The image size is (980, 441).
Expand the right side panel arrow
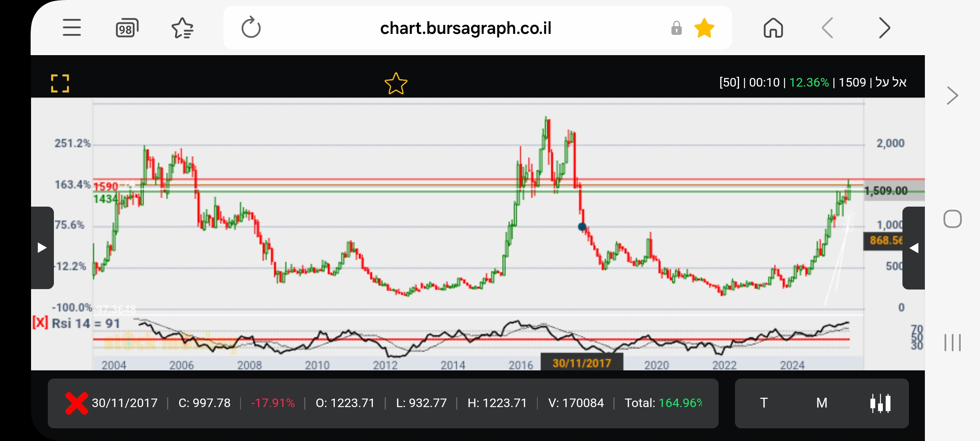(914, 247)
